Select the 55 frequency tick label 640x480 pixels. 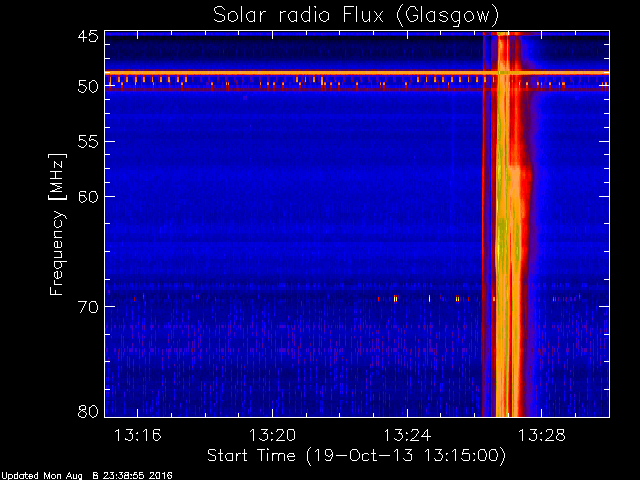[x=88, y=142]
